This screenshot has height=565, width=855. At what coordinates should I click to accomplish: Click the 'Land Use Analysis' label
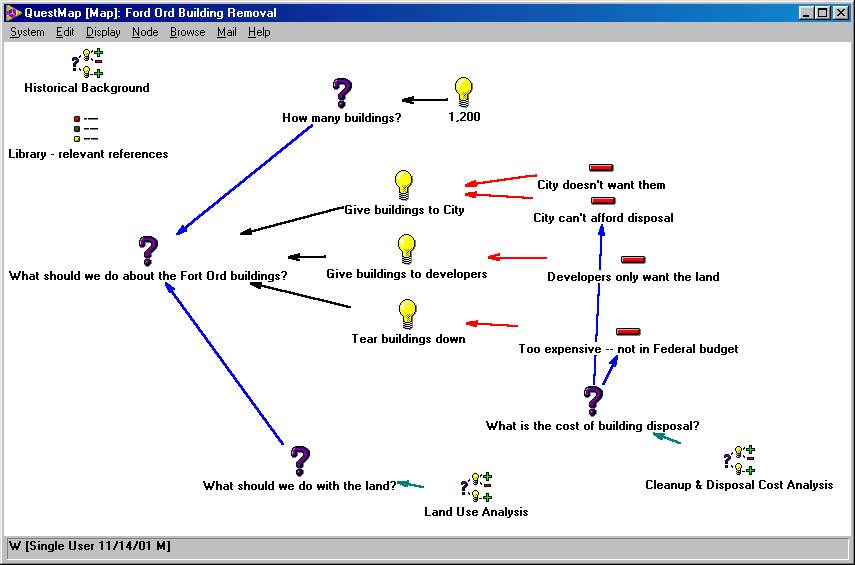click(x=476, y=512)
